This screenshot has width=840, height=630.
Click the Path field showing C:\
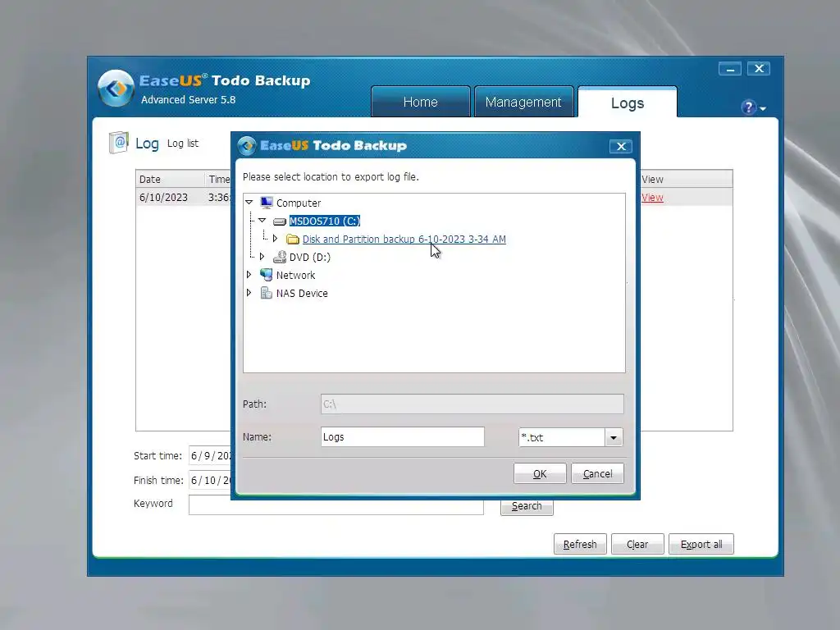[472, 404]
